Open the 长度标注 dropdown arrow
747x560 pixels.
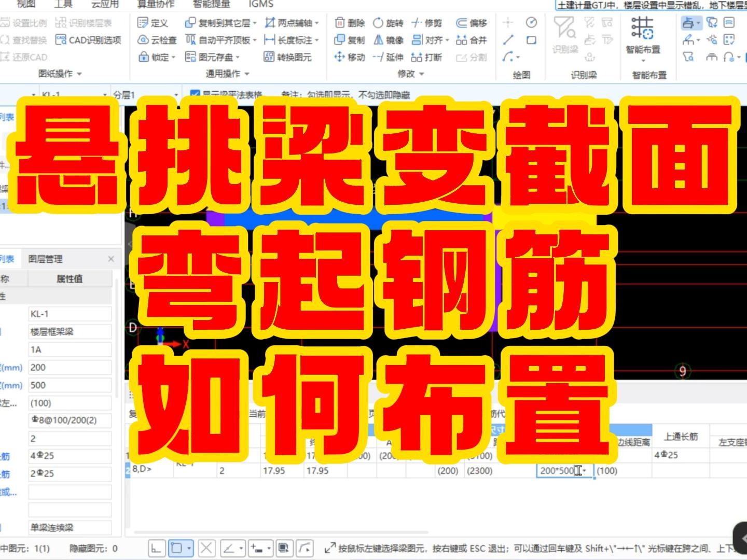click(316, 40)
